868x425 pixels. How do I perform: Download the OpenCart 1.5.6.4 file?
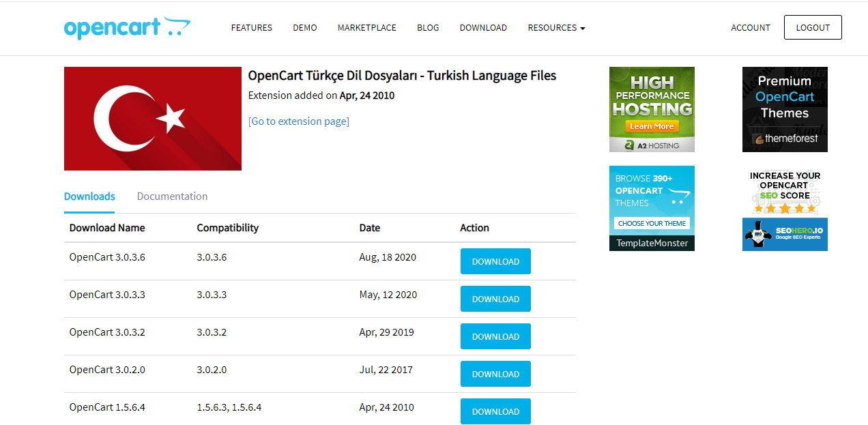[495, 411]
